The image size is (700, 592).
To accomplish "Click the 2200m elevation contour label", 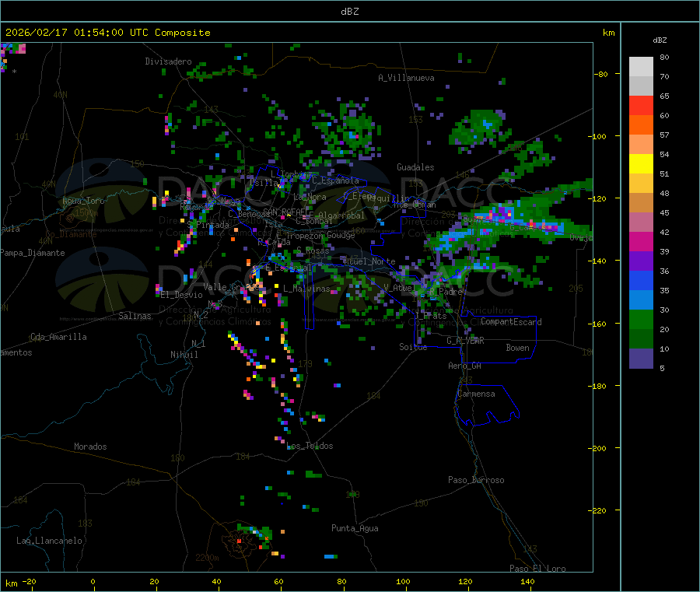I will pyautogui.click(x=207, y=558).
